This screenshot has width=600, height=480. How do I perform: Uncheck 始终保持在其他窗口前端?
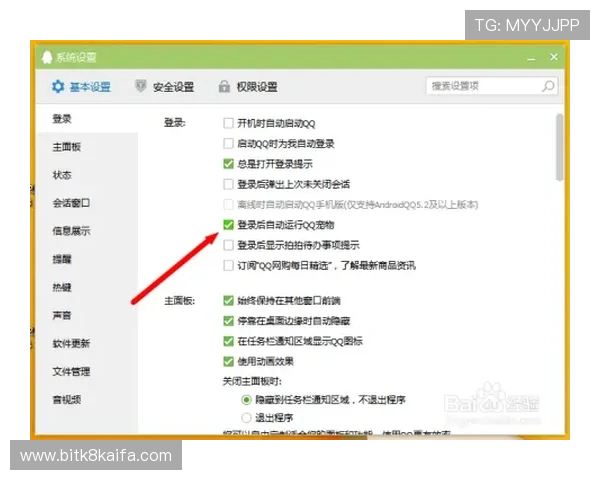pyautogui.click(x=228, y=300)
